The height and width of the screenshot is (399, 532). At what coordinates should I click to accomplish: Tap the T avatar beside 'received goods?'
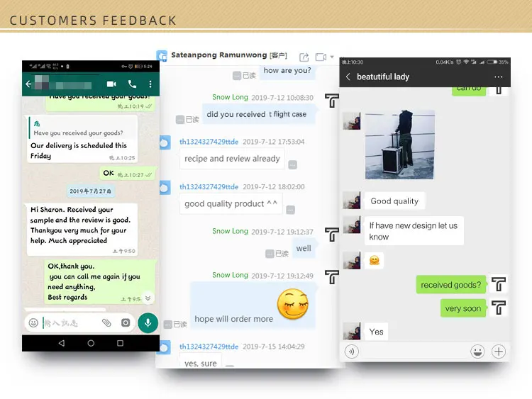[498, 283]
